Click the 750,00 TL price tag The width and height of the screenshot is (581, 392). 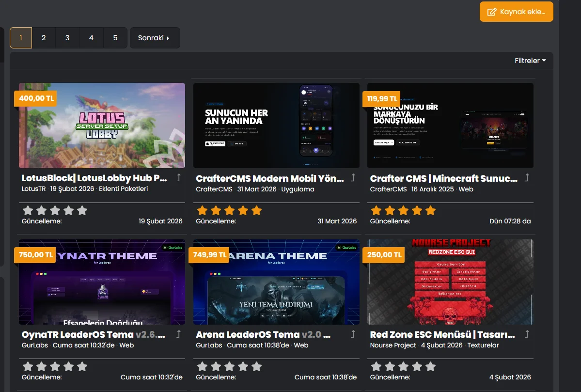[x=35, y=255]
